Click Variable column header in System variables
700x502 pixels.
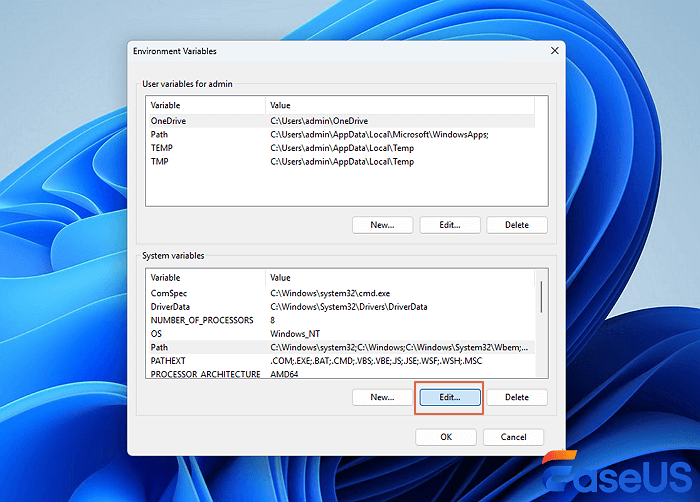[206, 278]
